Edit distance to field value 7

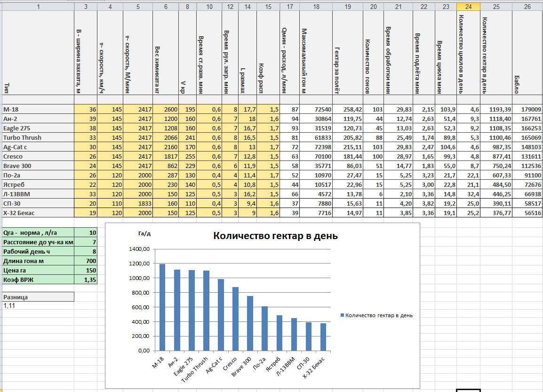click(86, 242)
